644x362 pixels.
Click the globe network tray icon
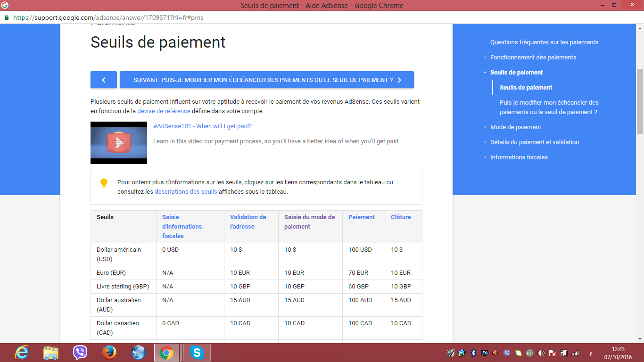[x=530, y=353]
